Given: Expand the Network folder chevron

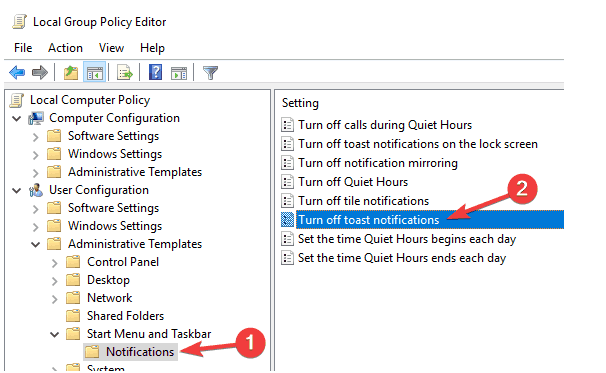Looking at the screenshot, I should (x=54, y=299).
